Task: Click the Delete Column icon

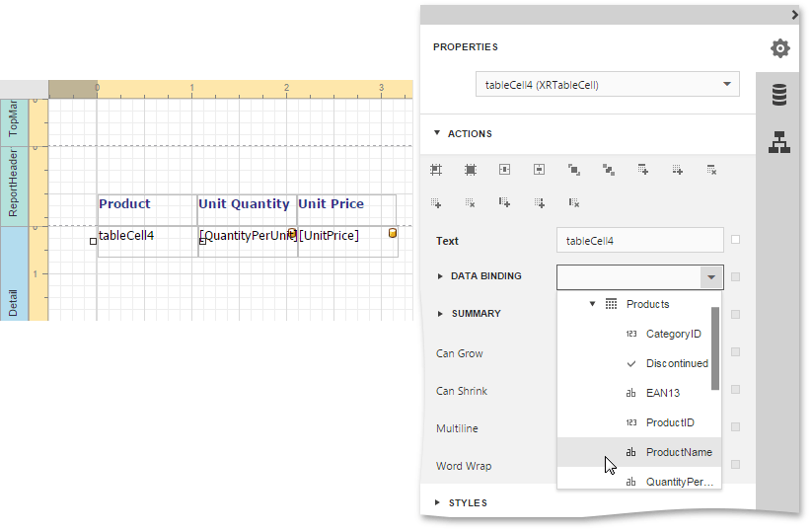Action: tap(574, 202)
